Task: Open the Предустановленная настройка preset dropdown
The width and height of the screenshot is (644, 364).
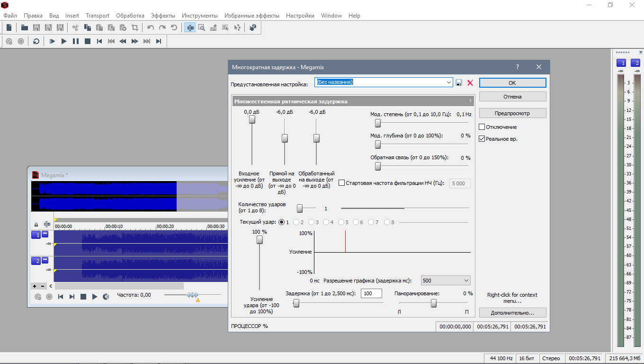Action: [449, 82]
